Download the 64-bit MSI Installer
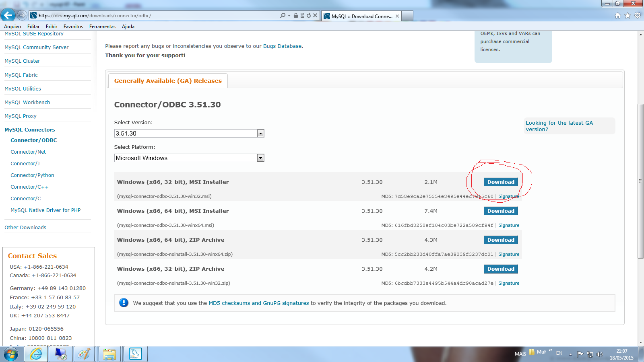The image size is (644, 362). pyautogui.click(x=501, y=211)
